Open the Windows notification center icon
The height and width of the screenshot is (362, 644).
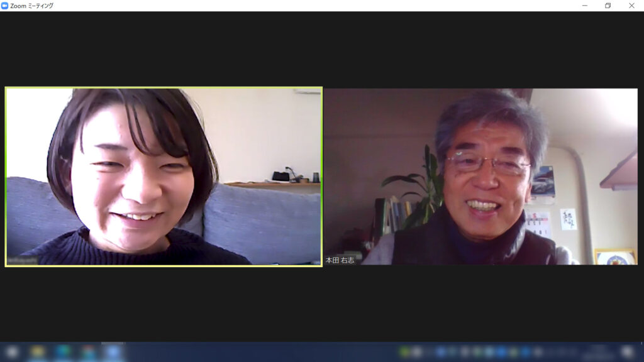627,352
